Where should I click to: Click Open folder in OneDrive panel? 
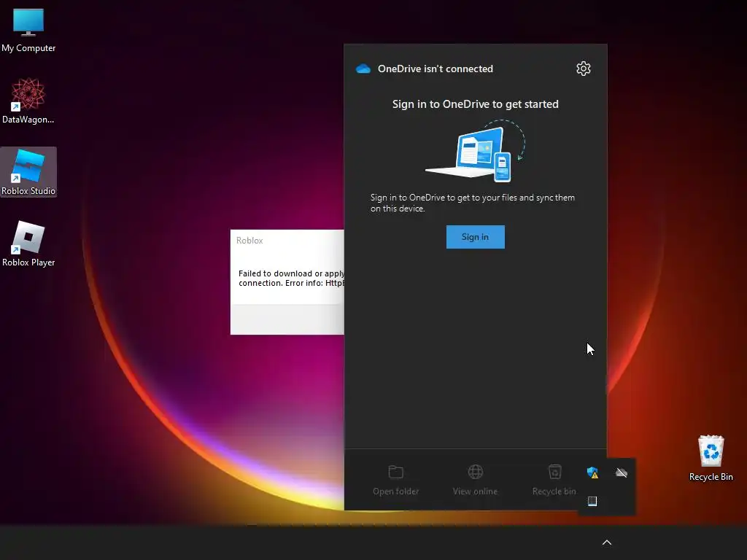click(395, 480)
